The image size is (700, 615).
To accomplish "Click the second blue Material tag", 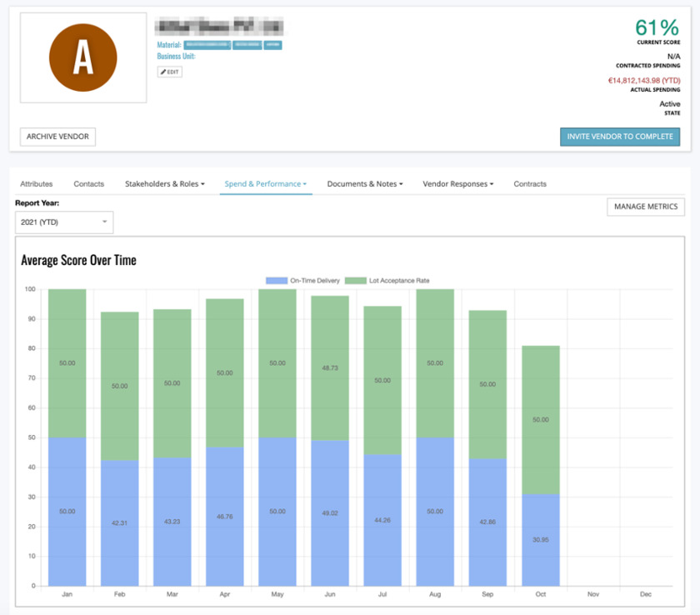I will coord(247,45).
